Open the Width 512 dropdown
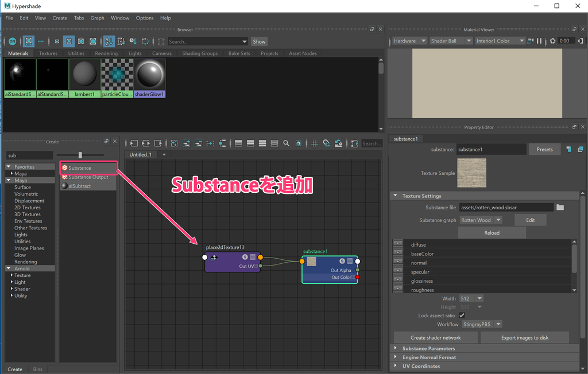 (471, 298)
